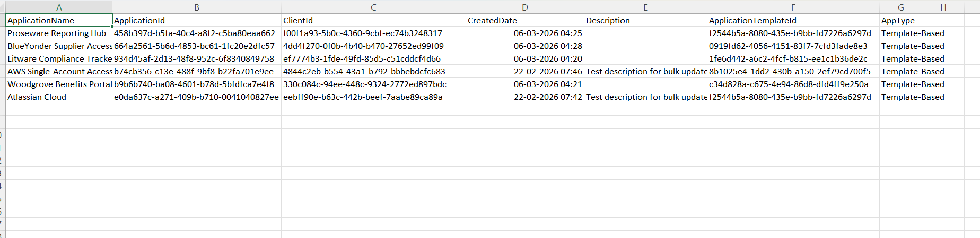Image resolution: width=980 pixels, height=238 pixels.
Task: Select the column C header
Action: 373,7
